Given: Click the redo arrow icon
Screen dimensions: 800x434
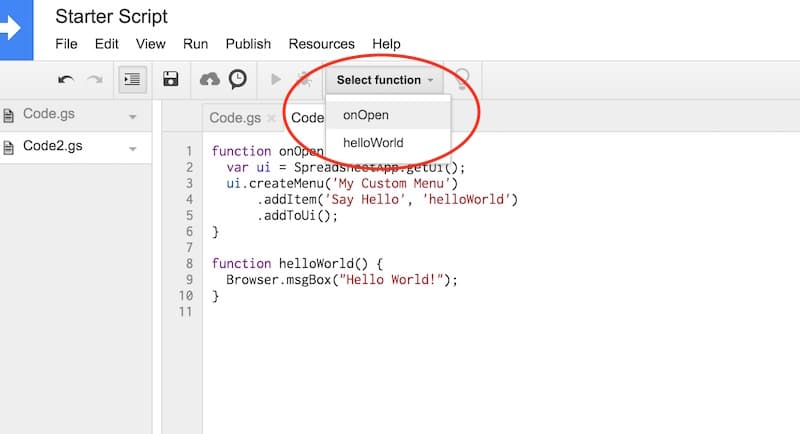Looking at the screenshot, I should [94, 80].
